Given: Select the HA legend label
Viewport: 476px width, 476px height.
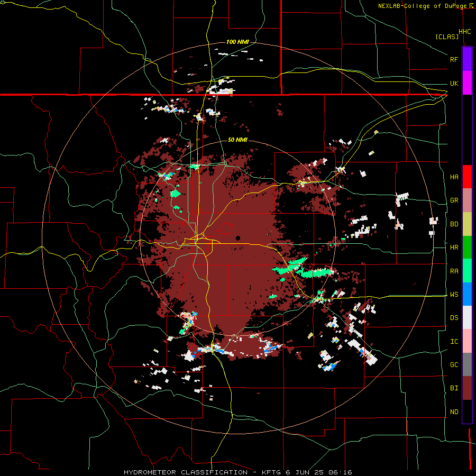Looking at the screenshot, I should coord(454,177).
